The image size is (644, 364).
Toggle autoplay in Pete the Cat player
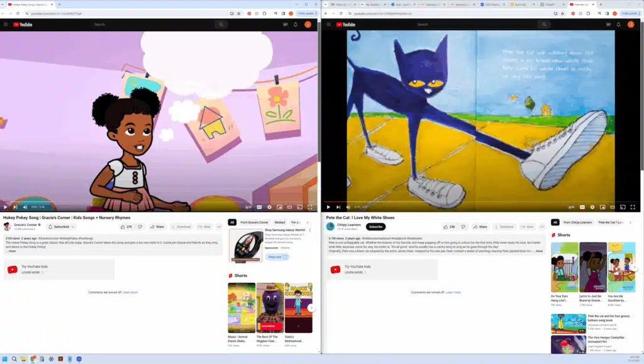(571, 207)
